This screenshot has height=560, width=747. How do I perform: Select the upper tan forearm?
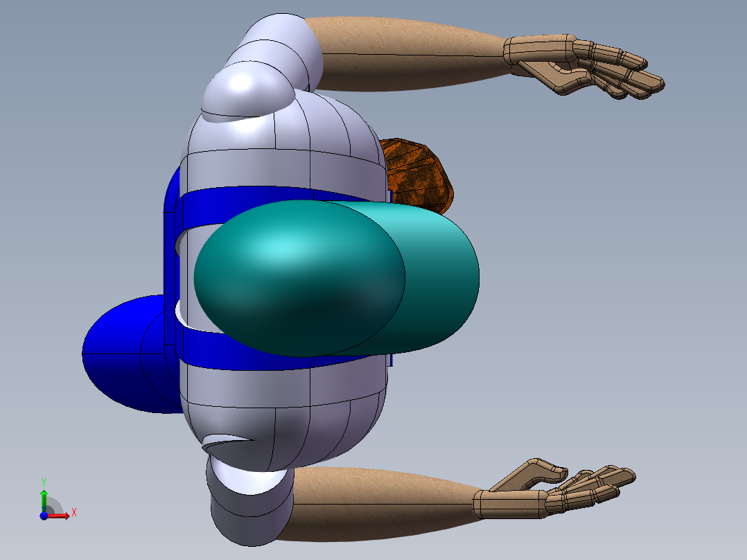(410, 53)
